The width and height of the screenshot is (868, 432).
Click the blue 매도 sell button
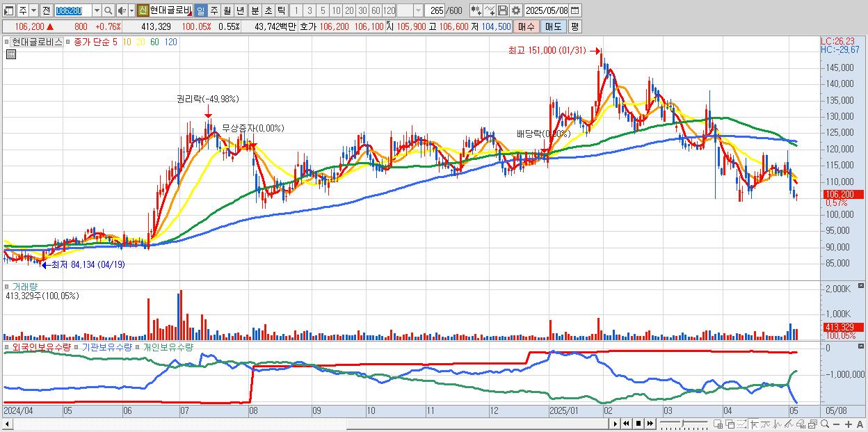tap(553, 26)
